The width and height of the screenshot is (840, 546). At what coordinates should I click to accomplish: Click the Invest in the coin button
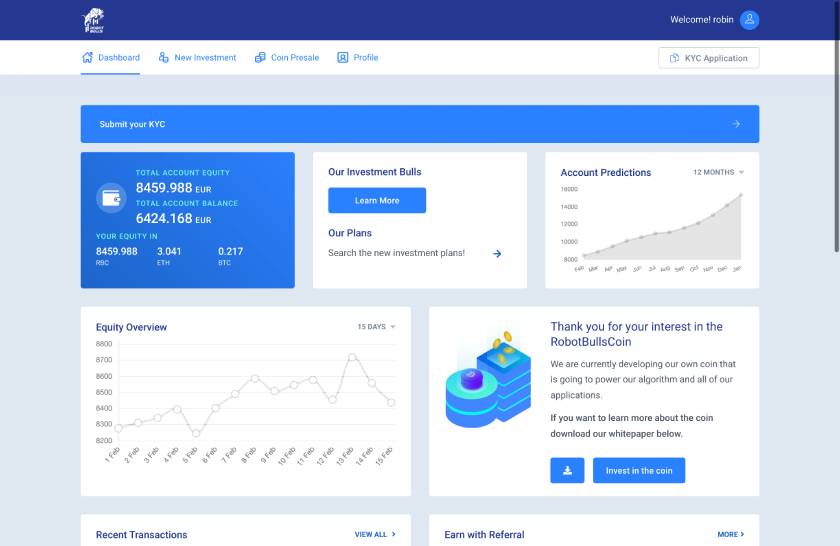pyautogui.click(x=639, y=471)
